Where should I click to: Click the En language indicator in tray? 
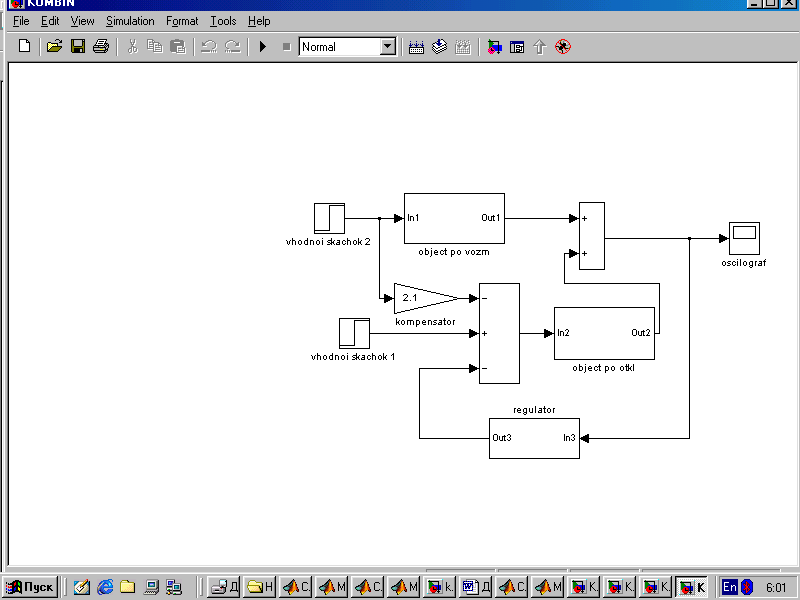pyautogui.click(x=730, y=587)
